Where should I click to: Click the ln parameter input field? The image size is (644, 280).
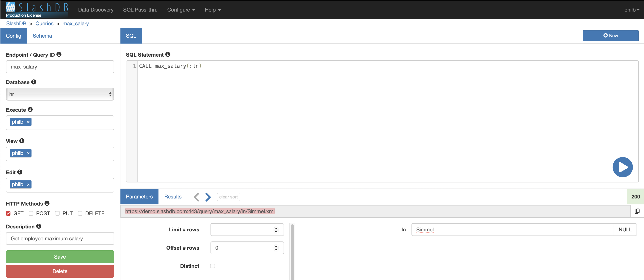[x=513, y=230]
